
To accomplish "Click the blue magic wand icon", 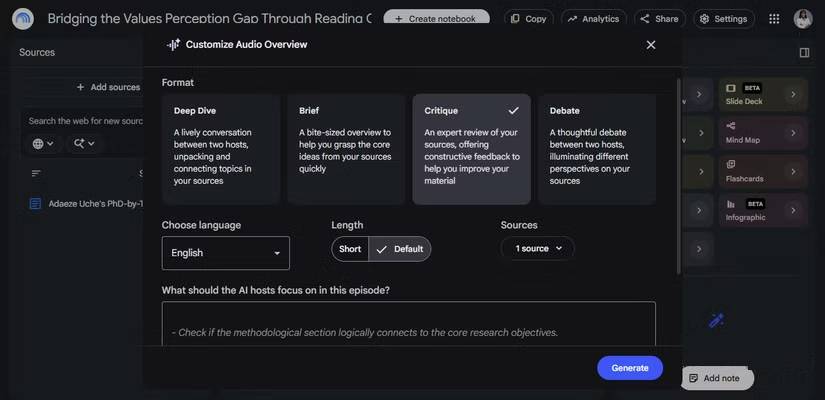I will point(717,321).
